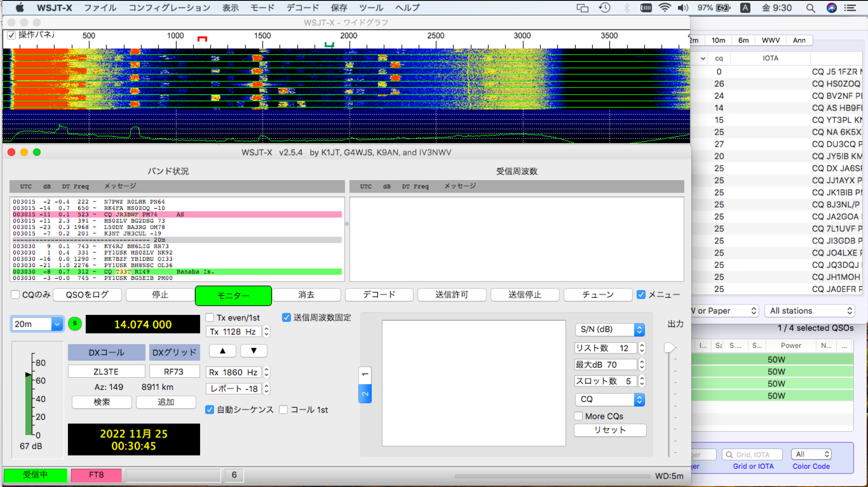Open the ツール menu
This screenshot has width=868, height=487.
(x=371, y=7)
